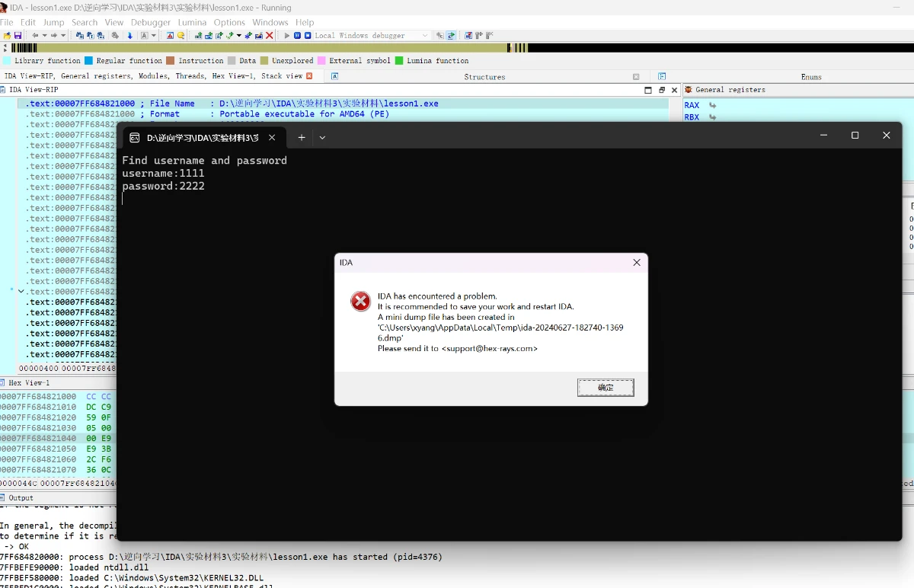Open the Debugger menu
Screen dimensions: 914x588
pos(150,23)
